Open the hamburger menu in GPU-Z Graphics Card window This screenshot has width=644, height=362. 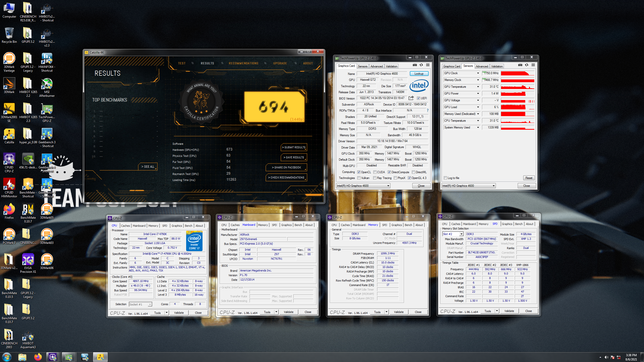click(x=428, y=65)
